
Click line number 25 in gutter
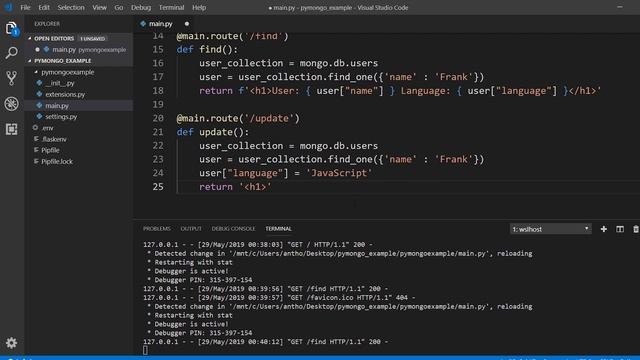point(158,187)
